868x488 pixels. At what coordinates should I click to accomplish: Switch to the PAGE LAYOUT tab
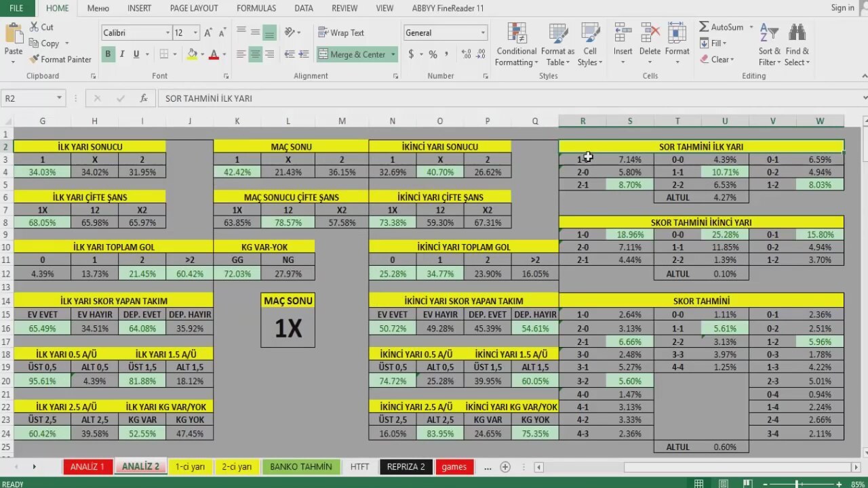[194, 8]
